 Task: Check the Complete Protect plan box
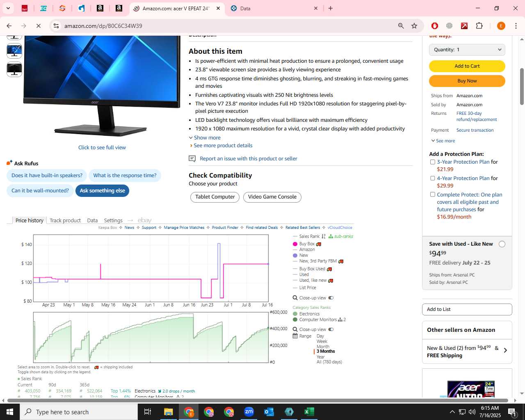coord(432,195)
